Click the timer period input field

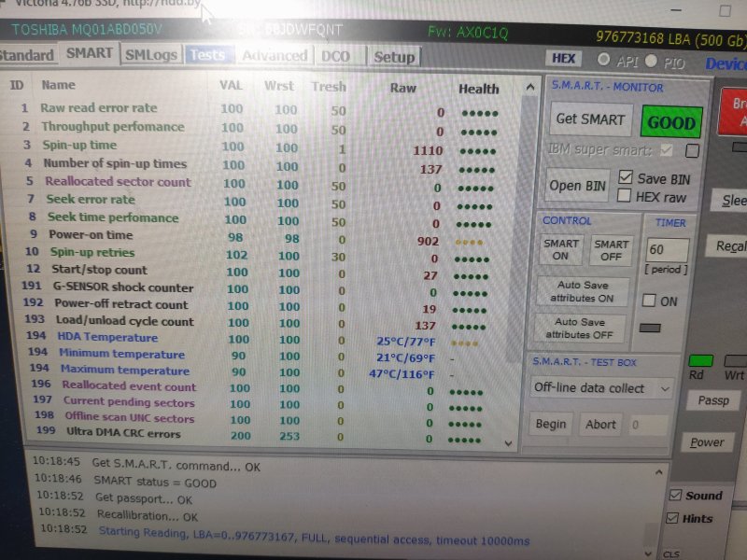(x=668, y=250)
